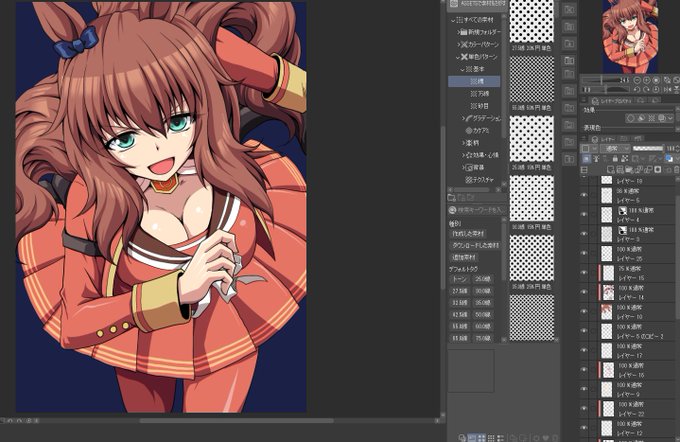Viewport: 680px width, 442px height.
Task: Rotate canvas left in Navigator
Action: coord(637,89)
